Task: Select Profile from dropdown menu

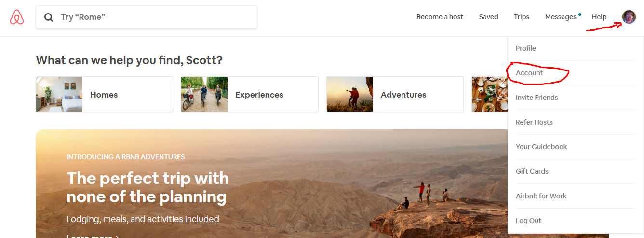Action: (526, 48)
